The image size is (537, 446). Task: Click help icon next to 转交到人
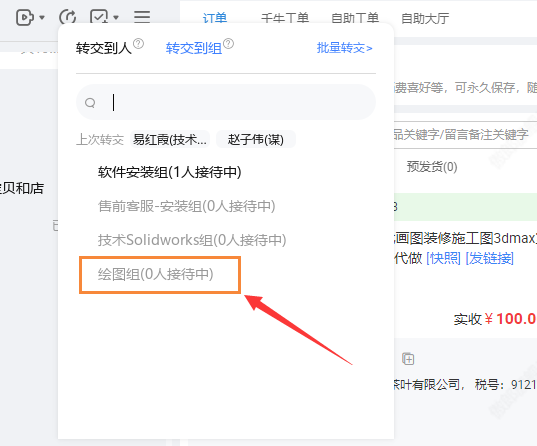[x=138, y=44]
